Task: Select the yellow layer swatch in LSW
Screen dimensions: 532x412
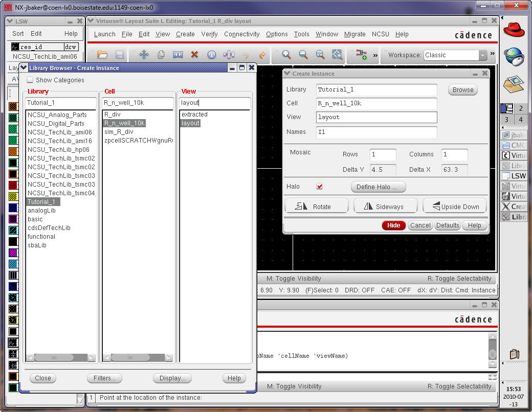Action: (x=13, y=196)
